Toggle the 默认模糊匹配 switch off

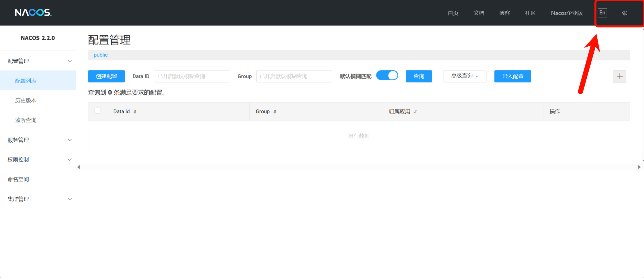387,76
